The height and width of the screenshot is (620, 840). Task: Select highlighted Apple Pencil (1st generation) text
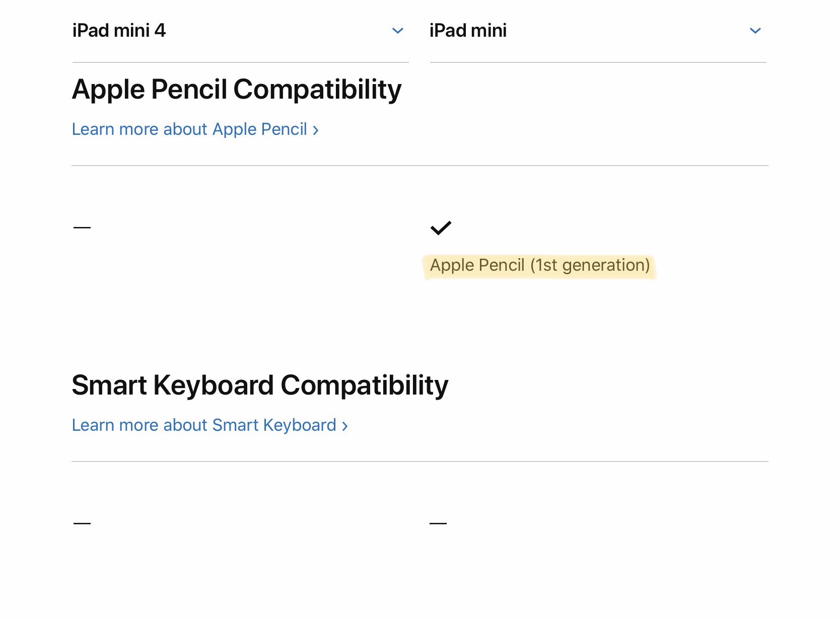tap(540, 265)
